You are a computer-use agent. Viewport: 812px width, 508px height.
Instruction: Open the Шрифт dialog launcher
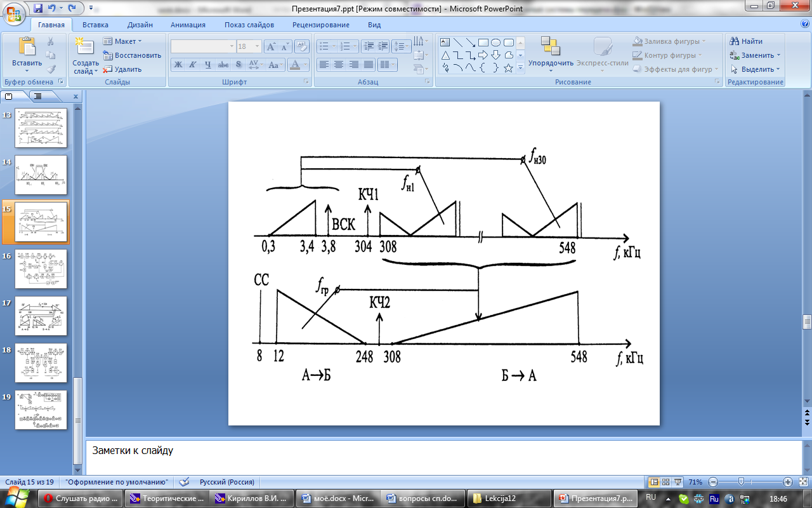tap(306, 82)
